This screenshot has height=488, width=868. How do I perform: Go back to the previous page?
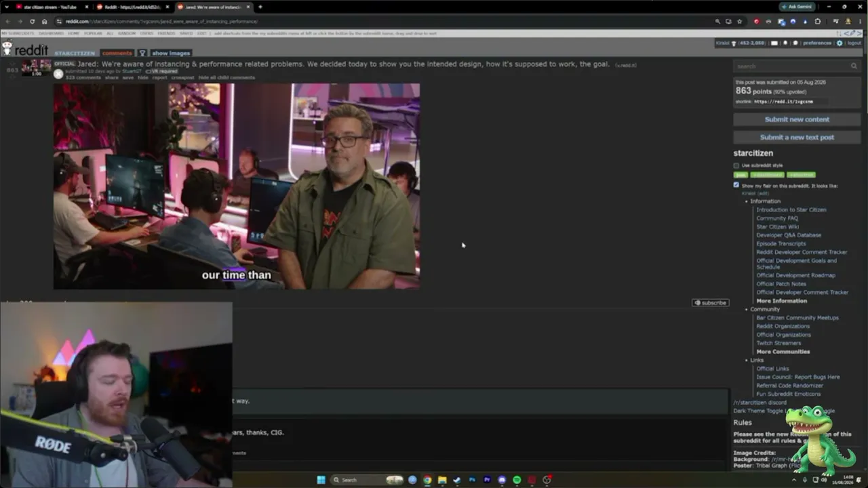tap(7, 21)
